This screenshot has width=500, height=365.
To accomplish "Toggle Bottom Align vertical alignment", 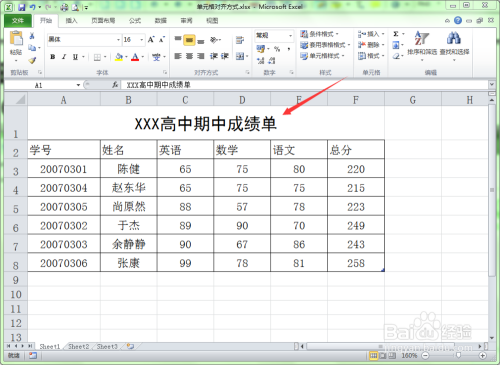I will (201, 41).
